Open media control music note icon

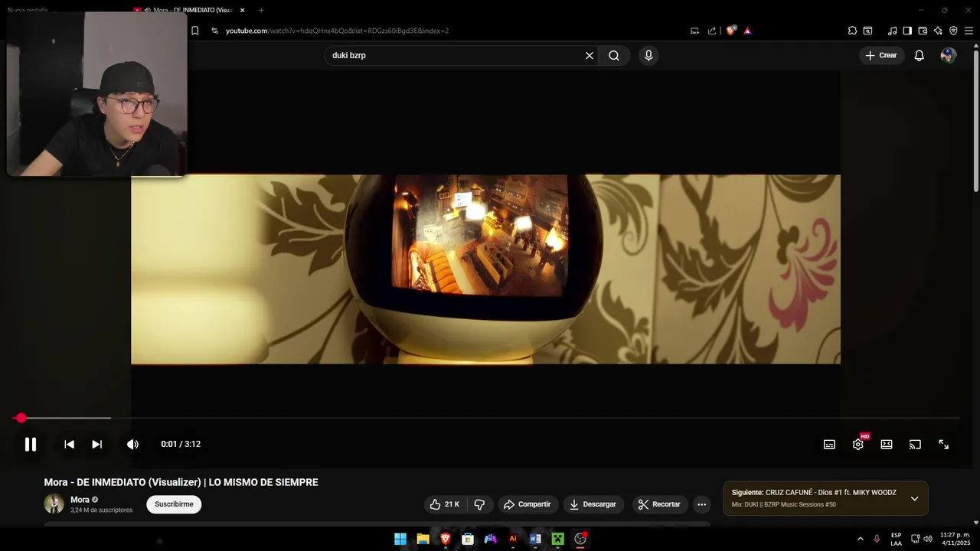892,31
